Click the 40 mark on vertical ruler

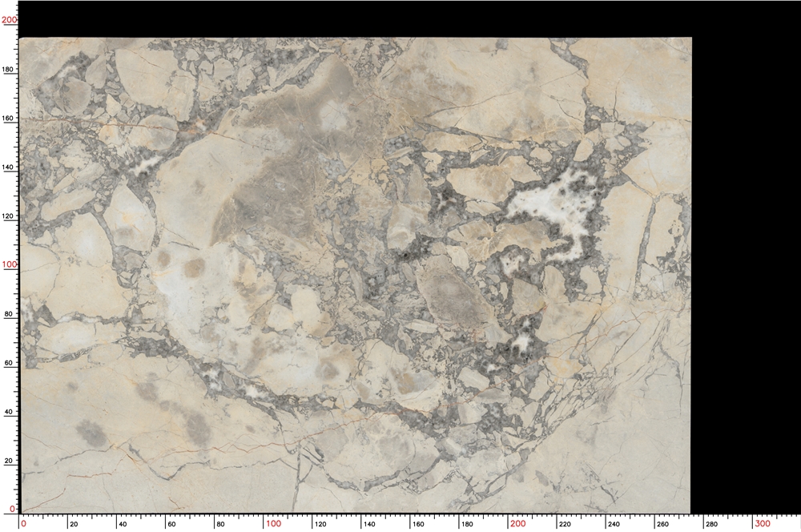point(9,411)
